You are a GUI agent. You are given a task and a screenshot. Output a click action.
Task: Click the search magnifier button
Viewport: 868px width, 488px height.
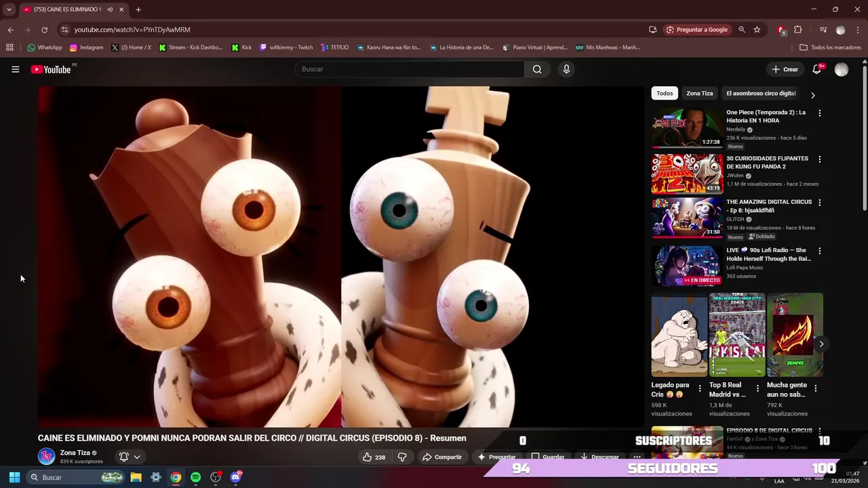[x=537, y=69]
